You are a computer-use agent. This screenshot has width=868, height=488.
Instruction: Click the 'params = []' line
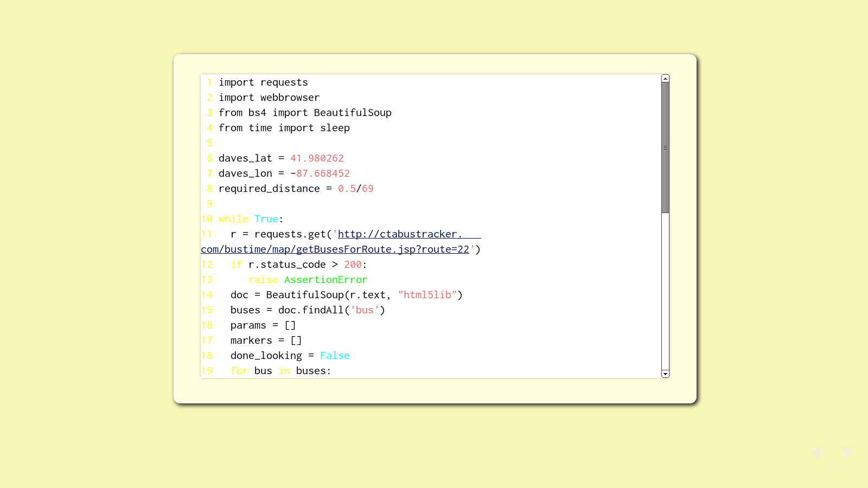point(263,325)
